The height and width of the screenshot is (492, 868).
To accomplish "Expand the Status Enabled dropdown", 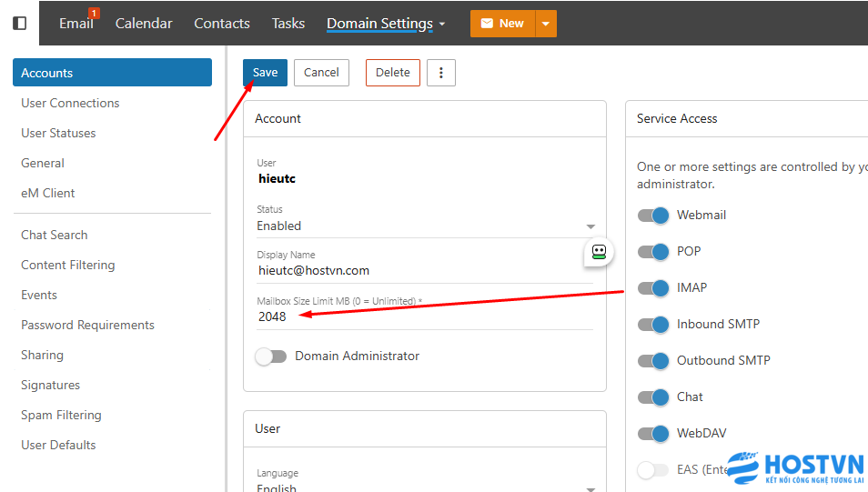I will pyautogui.click(x=590, y=226).
